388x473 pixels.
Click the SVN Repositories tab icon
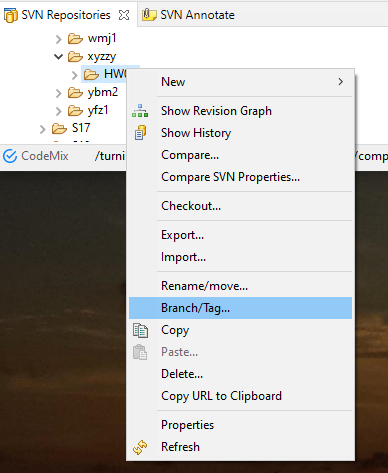[11, 15]
